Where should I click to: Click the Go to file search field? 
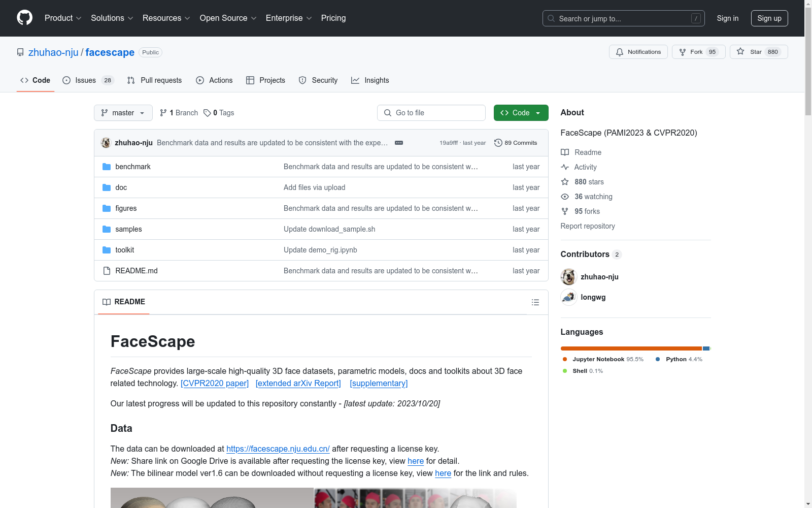click(x=431, y=113)
